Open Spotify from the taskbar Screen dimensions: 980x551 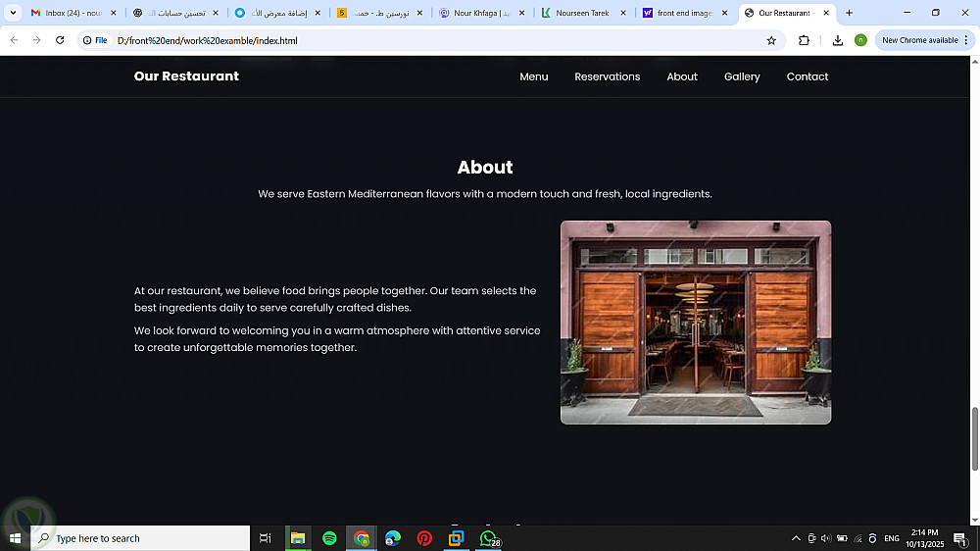tap(329, 538)
